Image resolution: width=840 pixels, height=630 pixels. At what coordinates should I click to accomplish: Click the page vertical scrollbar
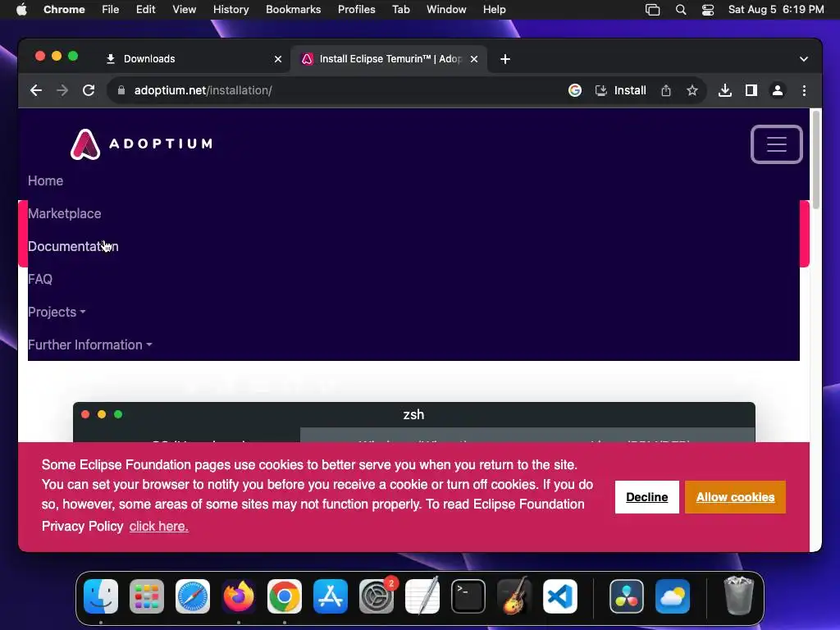(816, 160)
